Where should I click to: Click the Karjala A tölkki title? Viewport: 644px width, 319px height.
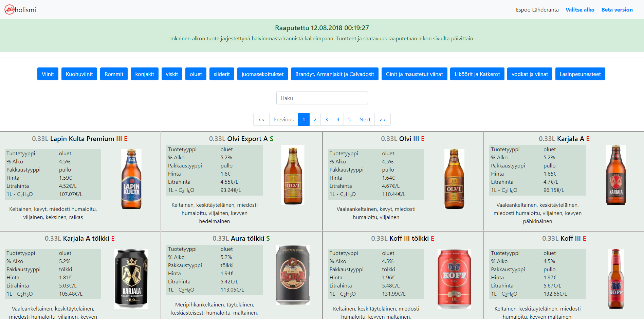pos(80,238)
